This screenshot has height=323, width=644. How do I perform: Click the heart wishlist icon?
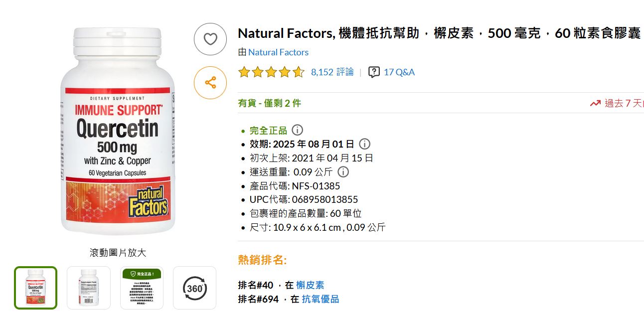pyautogui.click(x=210, y=39)
